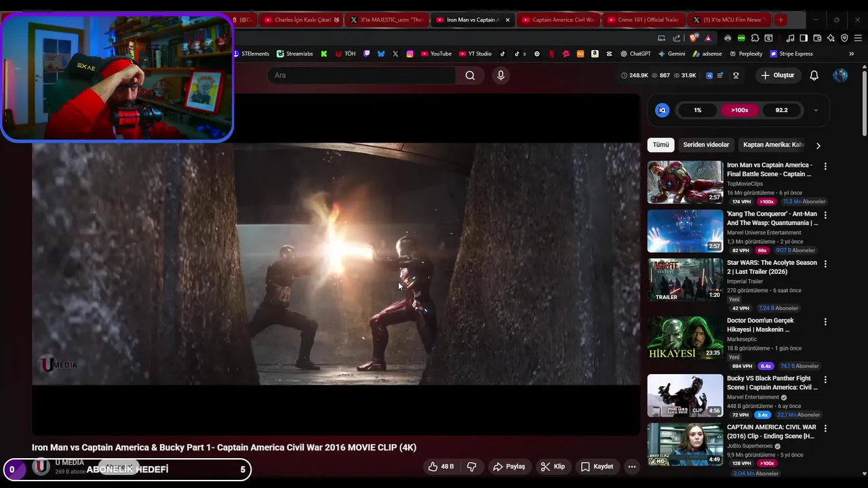This screenshot has width=868, height=488.
Task: Open the Brave VPN shield icon
Action: coord(844,38)
